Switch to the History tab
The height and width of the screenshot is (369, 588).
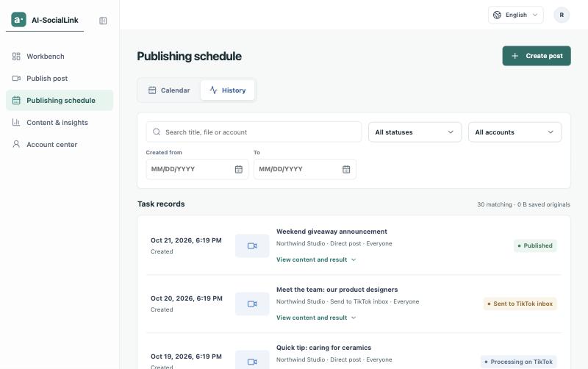228,90
